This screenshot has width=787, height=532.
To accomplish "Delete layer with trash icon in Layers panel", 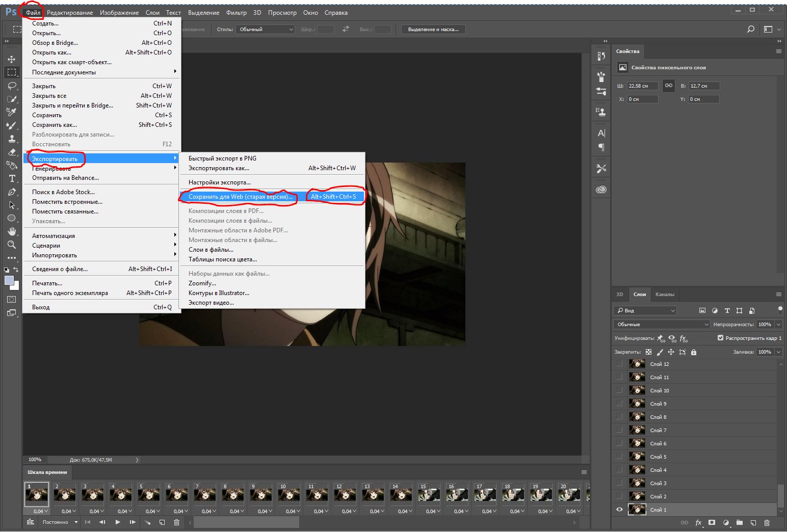I will [767, 523].
